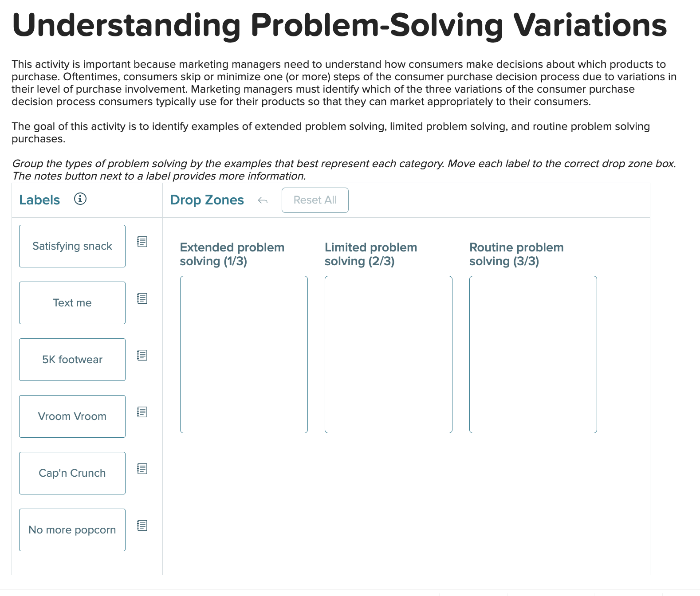The width and height of the screenshot is (700, 596).
Task: Click the Labels panel heading
Action: (39, 200)
